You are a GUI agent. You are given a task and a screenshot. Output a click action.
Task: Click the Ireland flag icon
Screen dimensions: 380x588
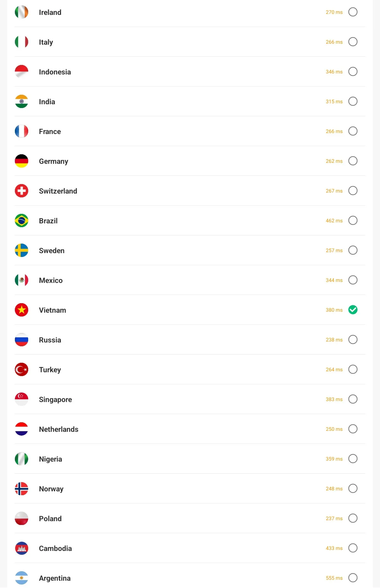[22, 12]
